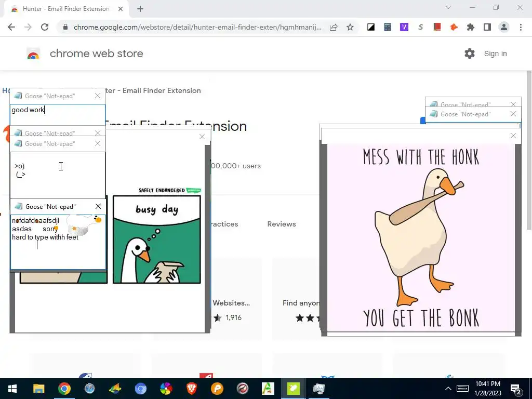The height and width of the screenshot is (399, 532).
Task: Open the monitor icon app in taskbar
Action: coord(319,389)
